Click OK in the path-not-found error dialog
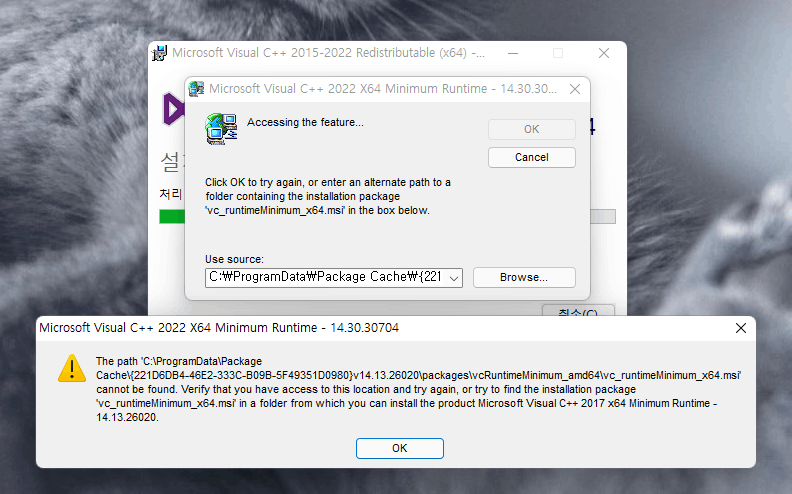The height and width of the screenshot is (494, 792). [400, 448]
